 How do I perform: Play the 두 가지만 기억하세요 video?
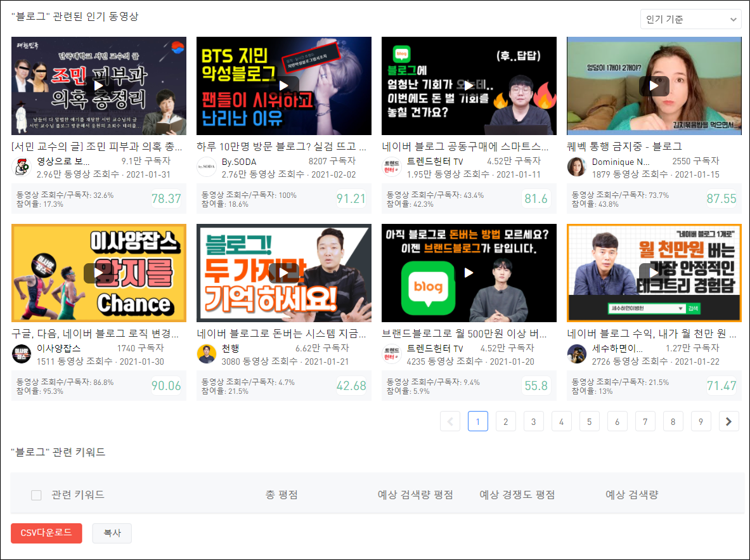click(x=283, y=273)
